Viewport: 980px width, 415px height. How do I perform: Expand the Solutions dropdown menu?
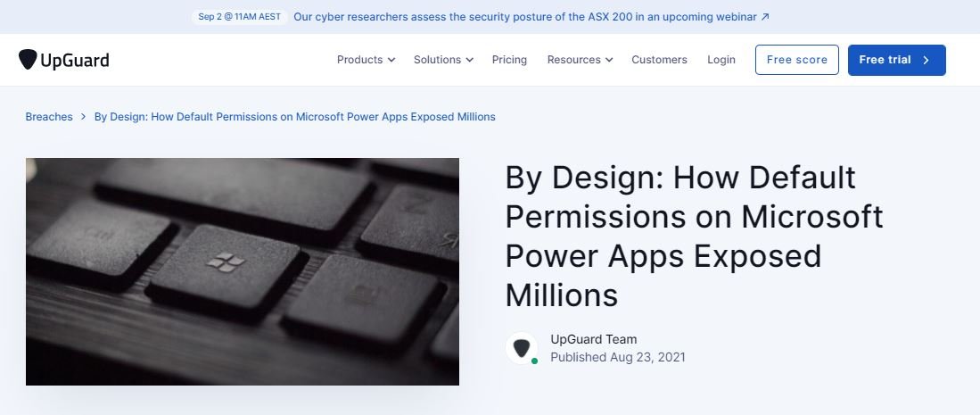tap(443, 60)
